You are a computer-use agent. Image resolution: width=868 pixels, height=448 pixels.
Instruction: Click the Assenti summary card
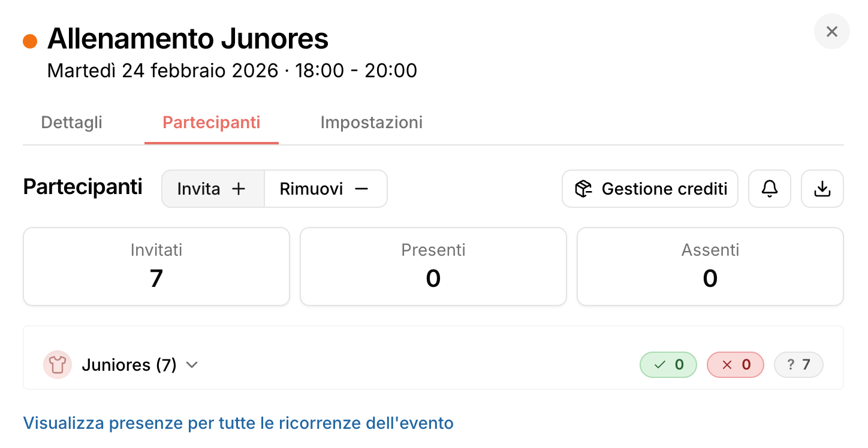[x=710, y=267]
